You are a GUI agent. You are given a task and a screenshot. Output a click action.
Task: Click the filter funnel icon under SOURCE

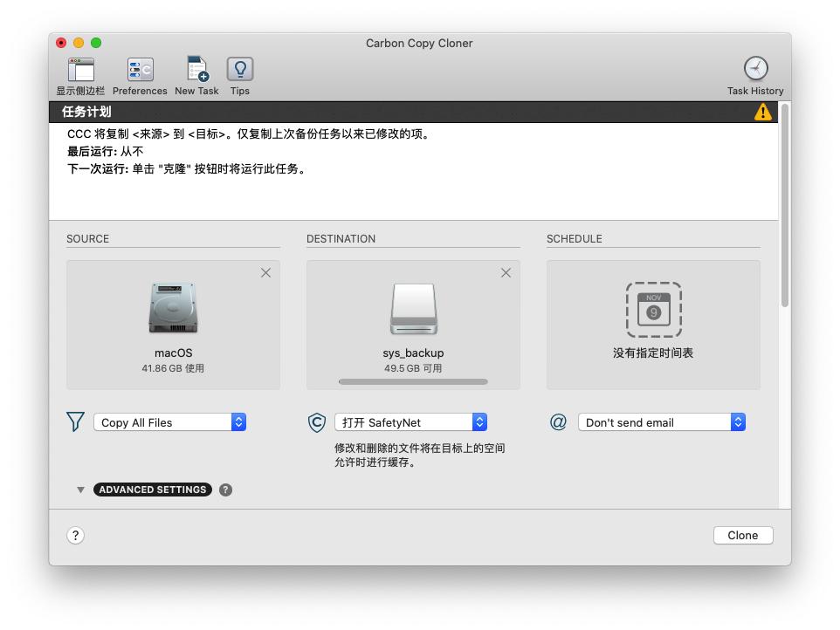pyautogui.click(x=75, y=421)
